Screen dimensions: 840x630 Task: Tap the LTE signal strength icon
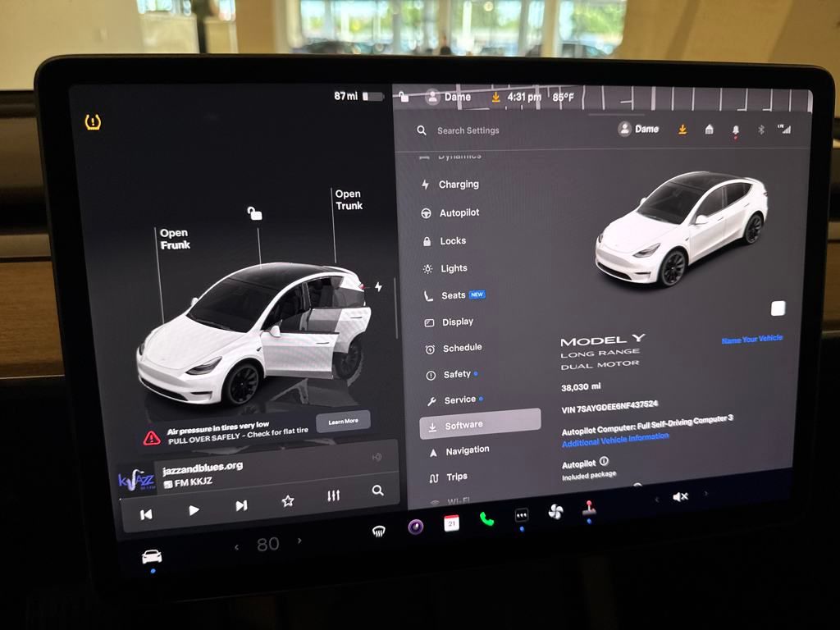[784, 129]
